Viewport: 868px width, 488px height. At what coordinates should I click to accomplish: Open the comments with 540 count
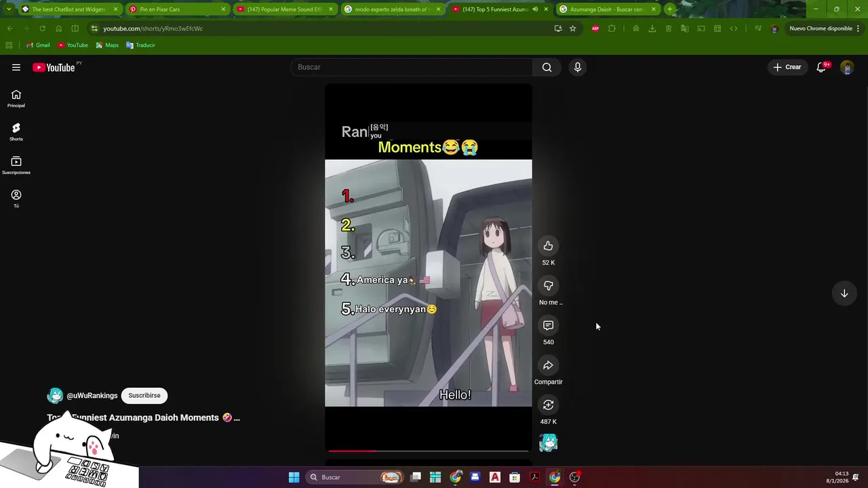(x=548, y=325)
